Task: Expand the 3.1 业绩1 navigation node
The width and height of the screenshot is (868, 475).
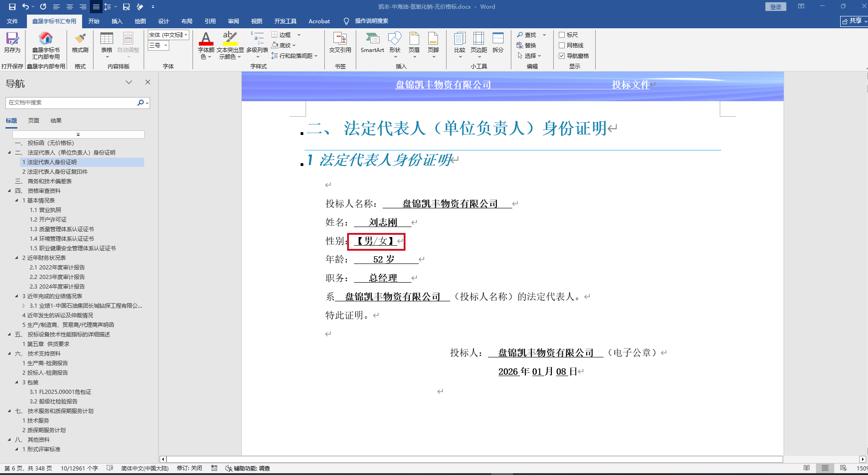Action: click(24, 306)
